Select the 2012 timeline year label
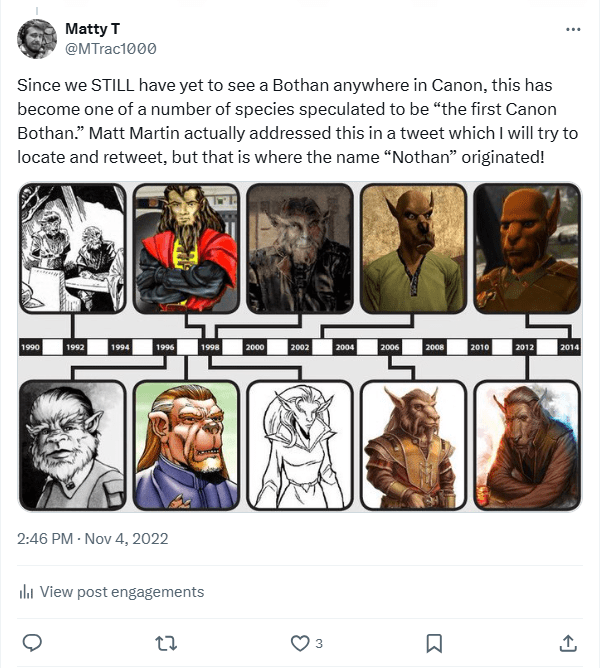The height and width of the screenshot is (668, 601). pyautogui.click(x=524, y=346)
